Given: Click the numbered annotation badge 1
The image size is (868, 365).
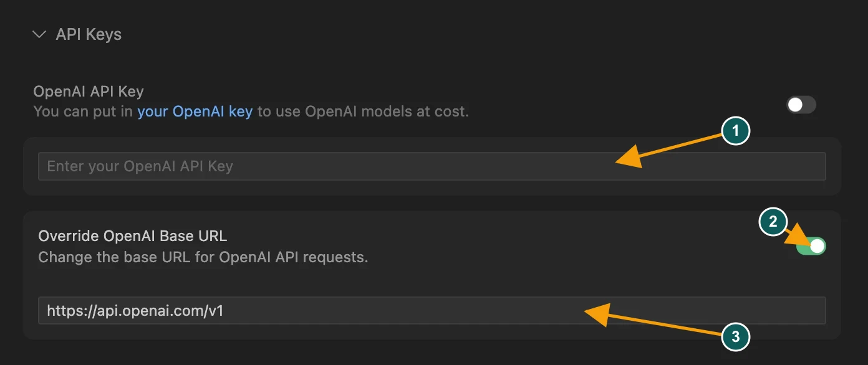Looking at the screenshot, I should 736,131.
